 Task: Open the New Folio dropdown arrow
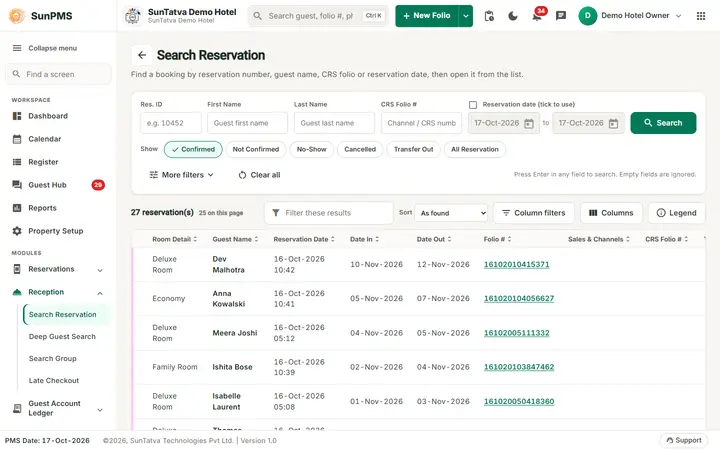click(466, 16)
